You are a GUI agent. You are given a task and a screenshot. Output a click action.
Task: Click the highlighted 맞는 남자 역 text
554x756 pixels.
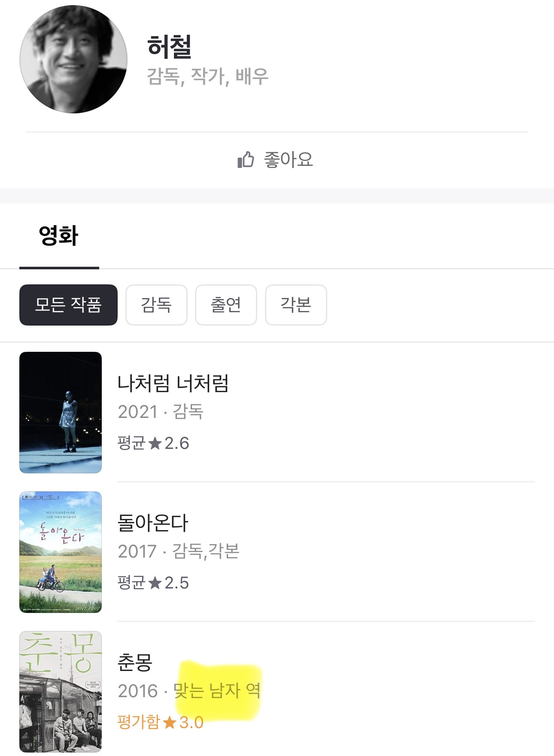click(217, 691)
